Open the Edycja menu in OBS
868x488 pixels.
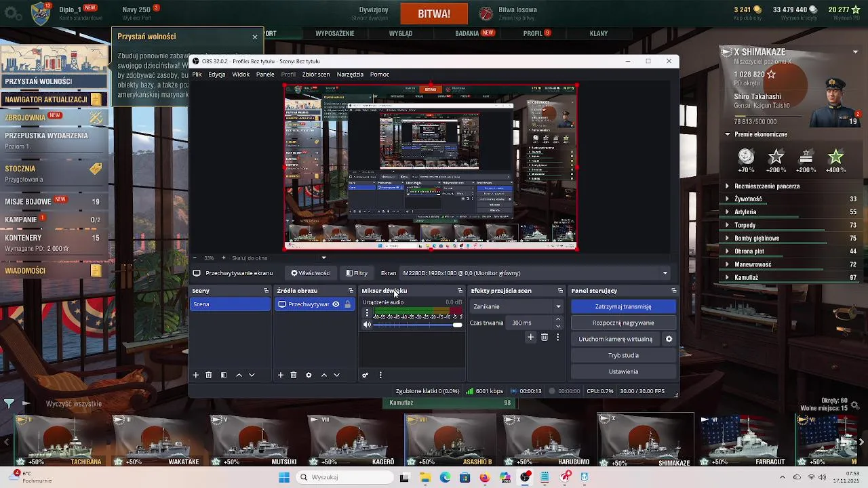coord(217,75)
